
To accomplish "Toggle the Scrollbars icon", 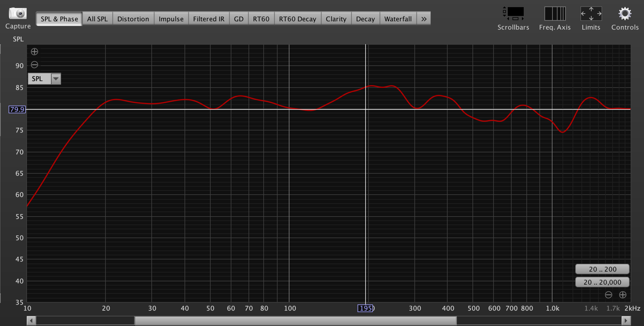I will (513, 14).
